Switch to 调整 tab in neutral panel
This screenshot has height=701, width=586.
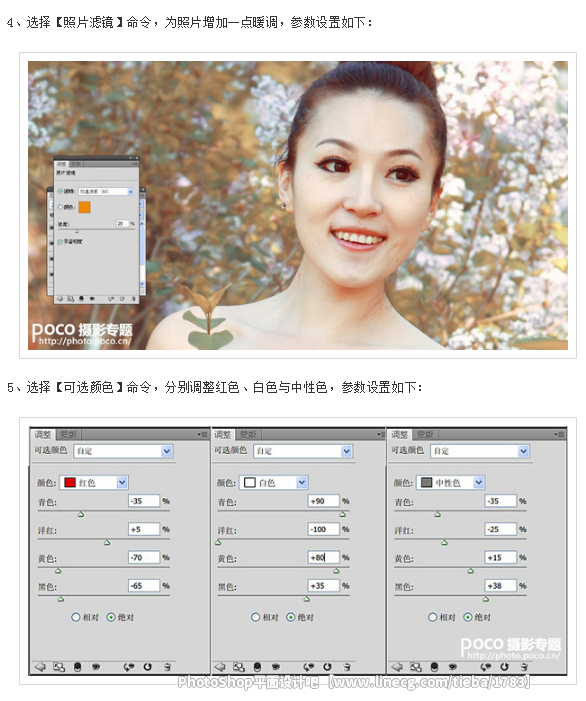click(400, 435)
